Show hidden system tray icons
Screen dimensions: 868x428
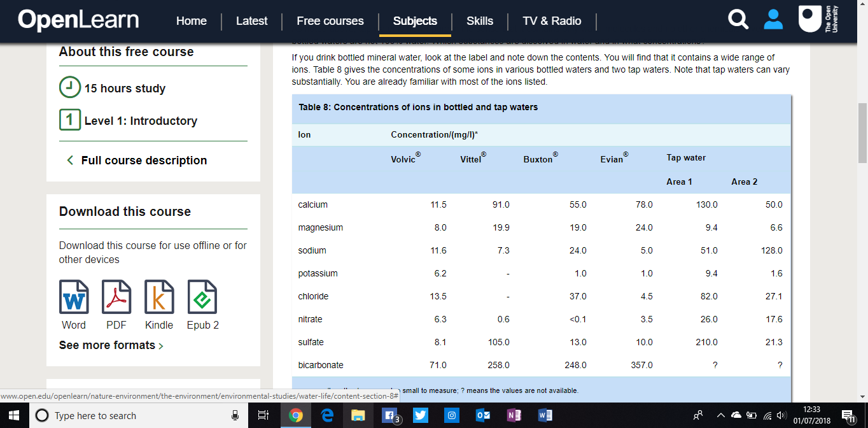pyautogui.click(x=721, y=415)
